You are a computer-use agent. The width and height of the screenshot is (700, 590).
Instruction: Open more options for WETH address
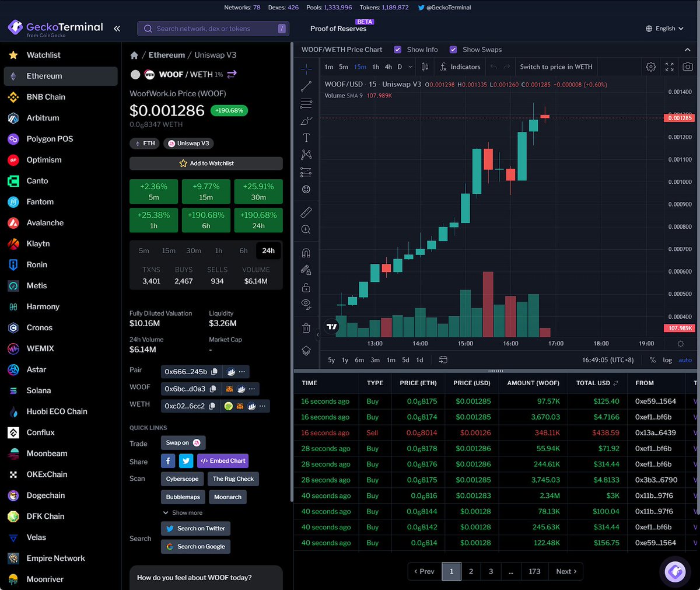click(x=262, y=406)
